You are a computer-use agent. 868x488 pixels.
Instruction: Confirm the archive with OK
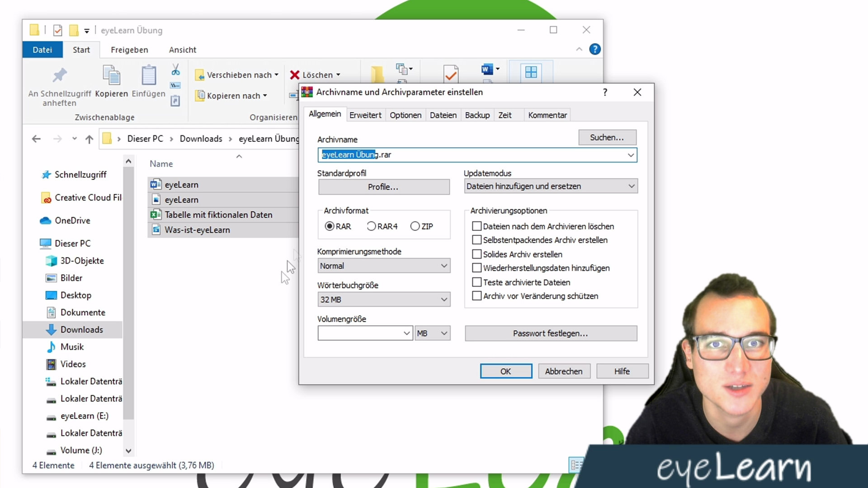pos(506,371)
